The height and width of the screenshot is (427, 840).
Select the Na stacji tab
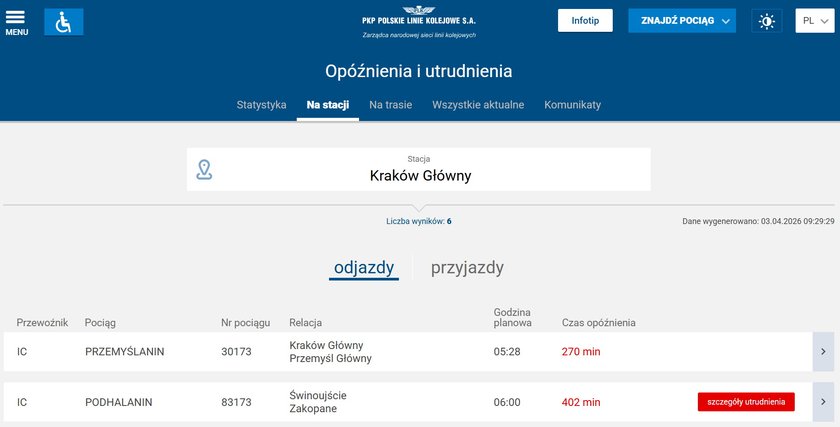[328, 105]
